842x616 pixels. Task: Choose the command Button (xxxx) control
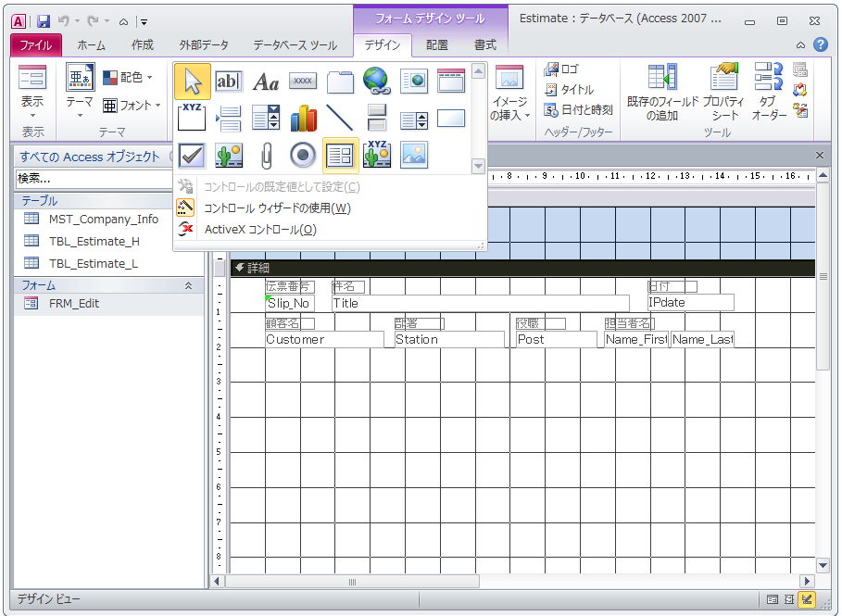point(303,82)
